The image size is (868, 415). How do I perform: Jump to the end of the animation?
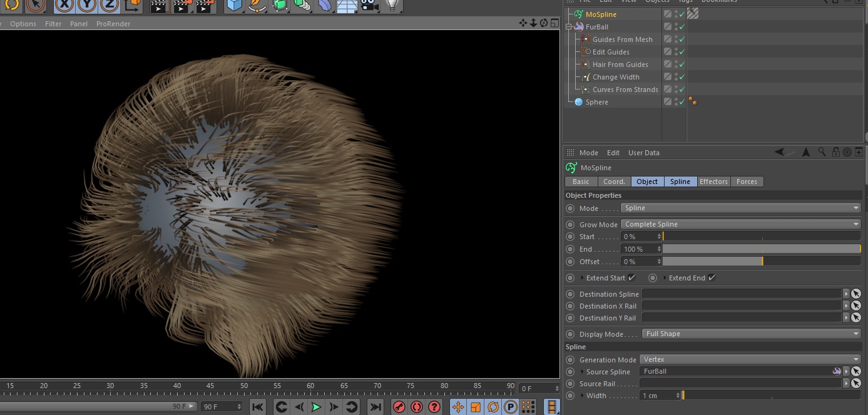375,407
